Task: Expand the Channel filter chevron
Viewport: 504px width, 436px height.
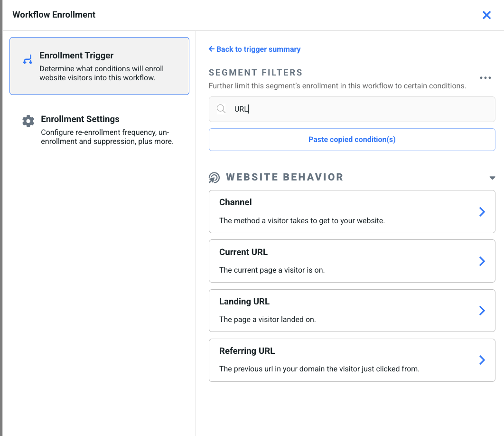Action: pos(482,212)
